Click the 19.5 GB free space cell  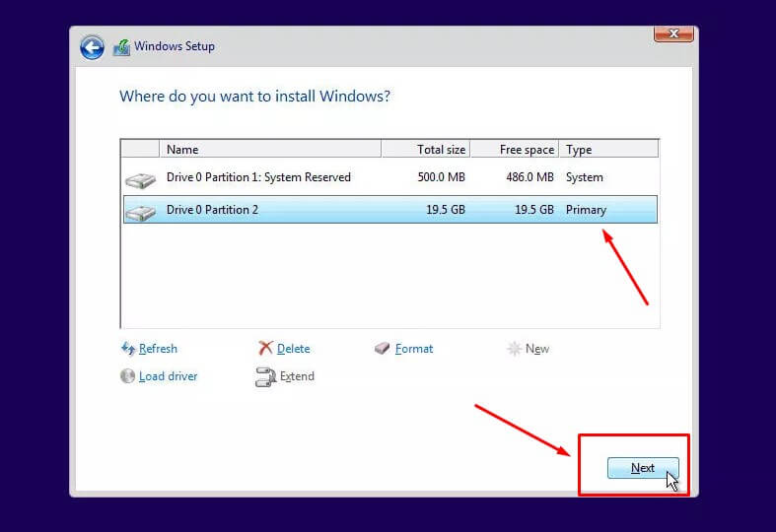coord(534,210)
